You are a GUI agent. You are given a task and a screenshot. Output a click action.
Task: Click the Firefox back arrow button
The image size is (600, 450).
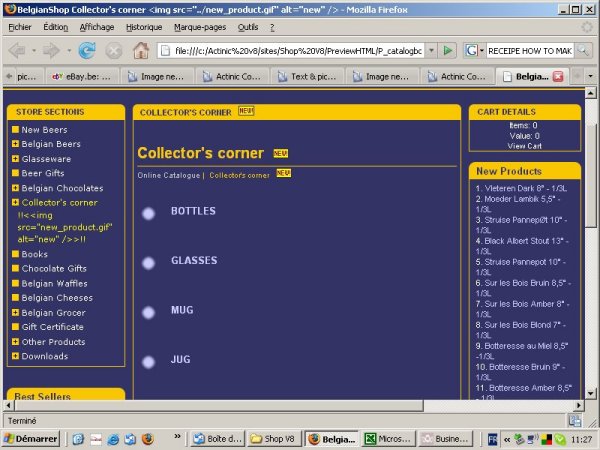[x=18, y=50]
